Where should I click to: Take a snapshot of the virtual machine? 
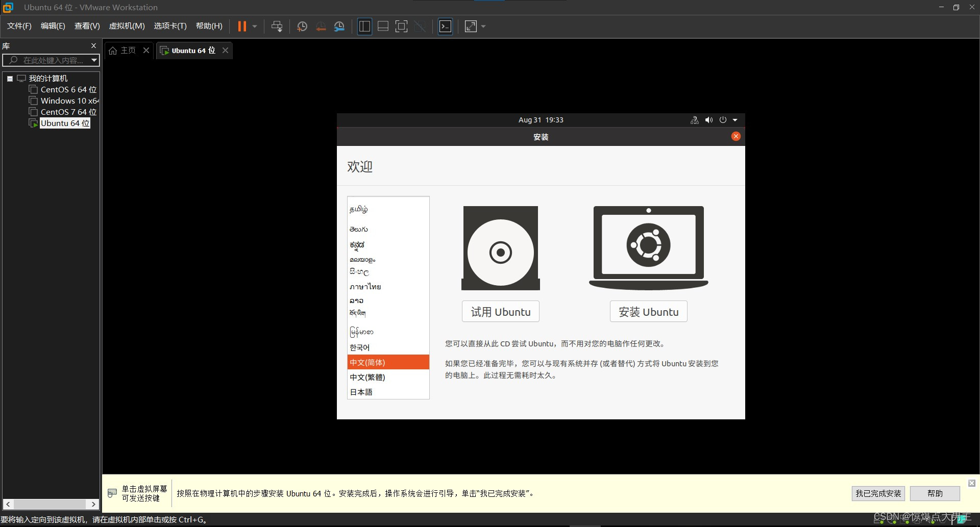point(302,26)
